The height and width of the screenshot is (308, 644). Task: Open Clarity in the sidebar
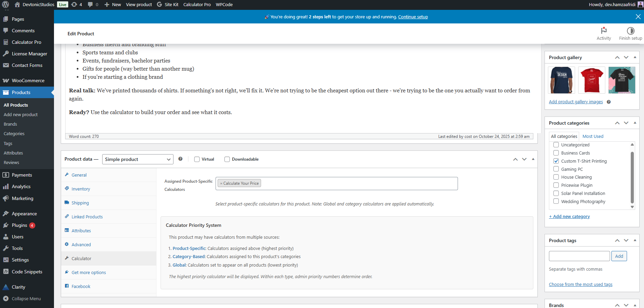[18, 287]
